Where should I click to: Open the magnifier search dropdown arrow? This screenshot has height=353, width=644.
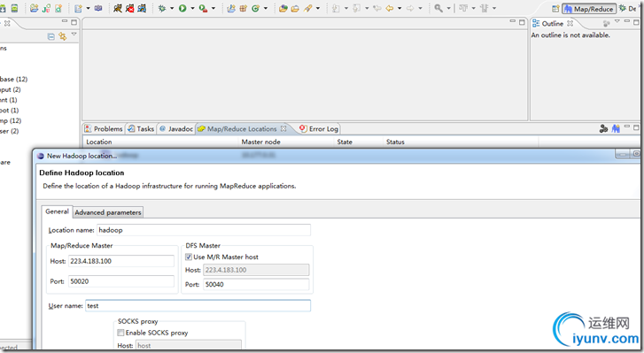click(x=448, y=8)
